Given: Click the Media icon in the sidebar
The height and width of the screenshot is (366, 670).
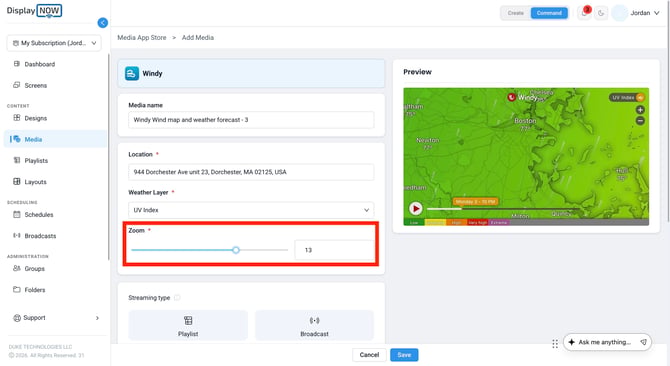Looking at the screenshot, I should pyautogui.click(x=17, y=139).
